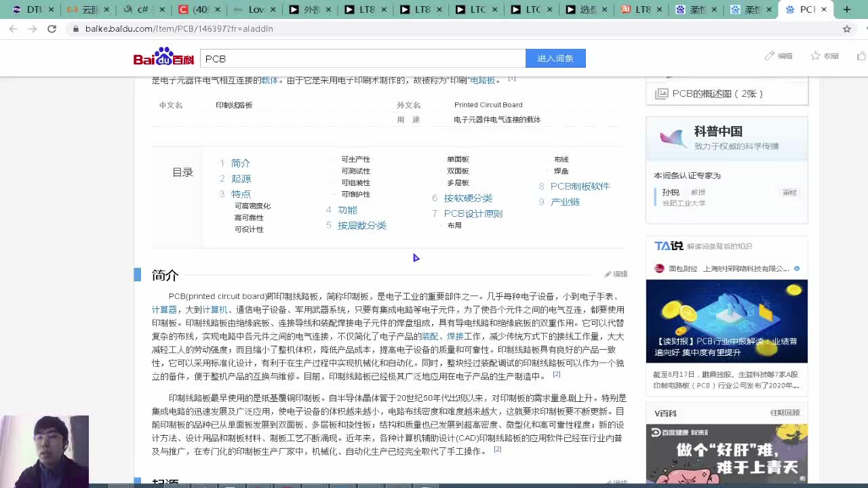
Task: Click expert name 孙锐
Action: [671, 192]
